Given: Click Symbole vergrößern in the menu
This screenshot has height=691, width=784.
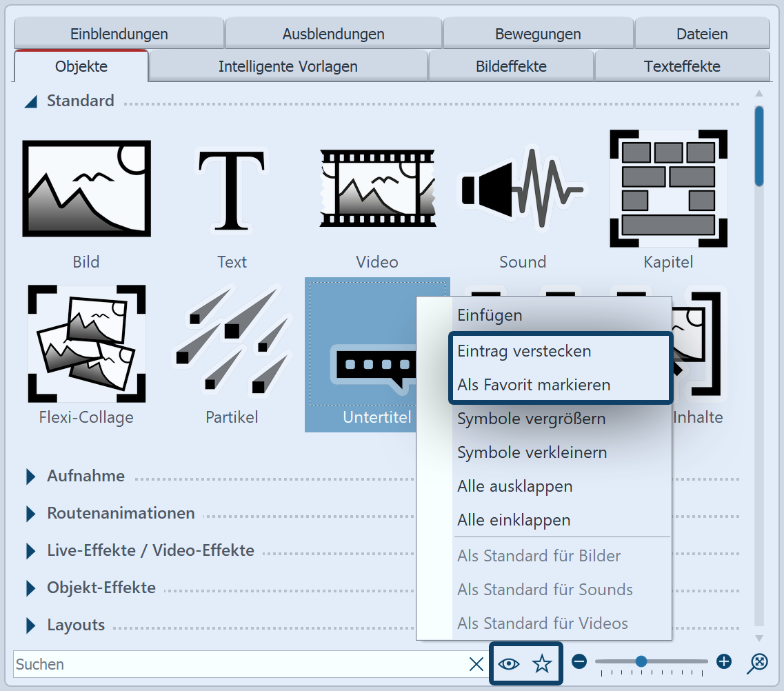Looking at the screenshot, I should pos(531,418).
